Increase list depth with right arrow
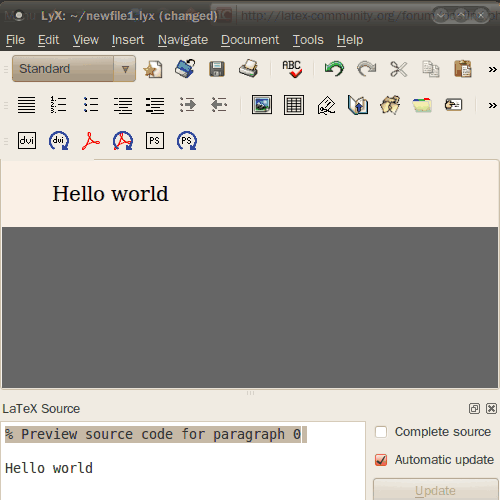500x500 pixels. pos(188,105)
